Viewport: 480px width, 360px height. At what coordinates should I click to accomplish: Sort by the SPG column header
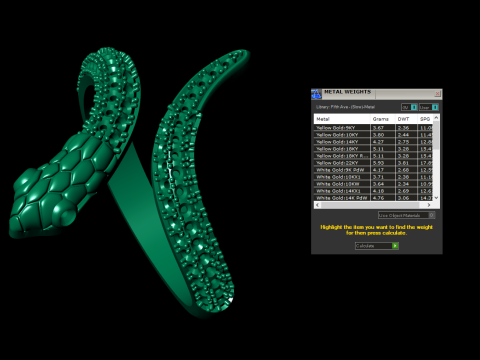pos(425,119)
